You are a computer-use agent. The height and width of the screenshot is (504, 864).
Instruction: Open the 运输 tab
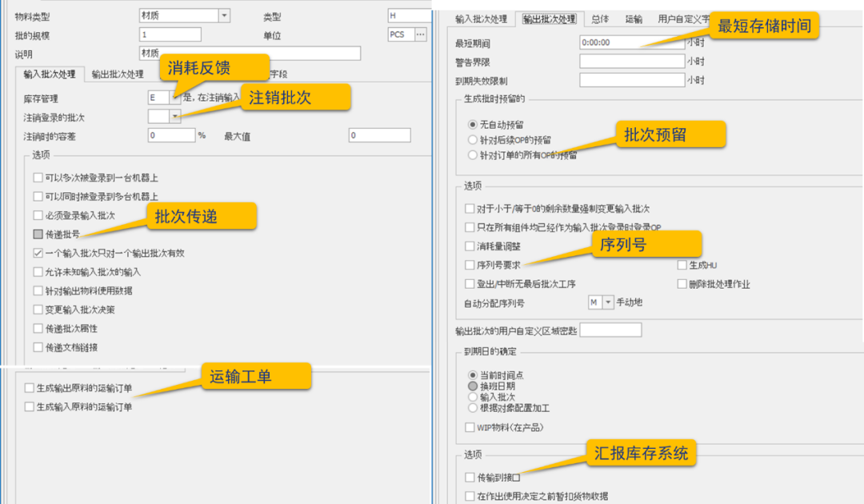[634, 19]
